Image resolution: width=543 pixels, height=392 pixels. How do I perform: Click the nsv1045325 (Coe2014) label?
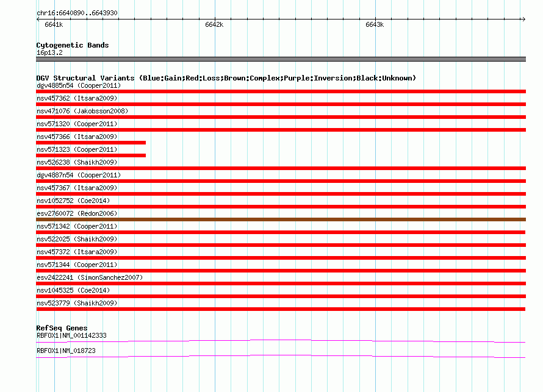coord(73,290)
